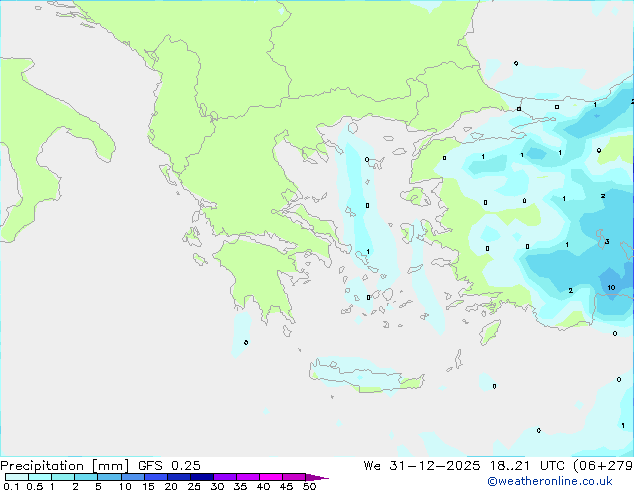
Task: Click the '15' legend scale label
Action: coord(148,486)
